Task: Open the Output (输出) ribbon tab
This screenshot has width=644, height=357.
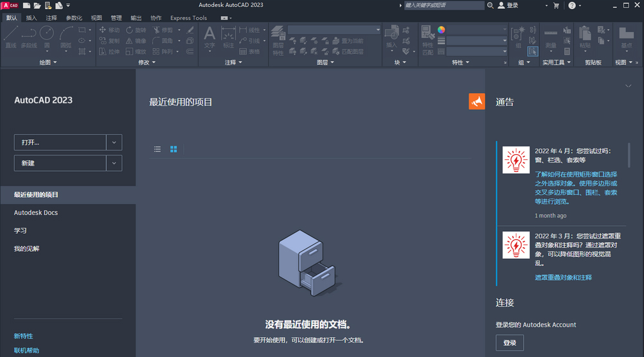Action: point(136,17)
